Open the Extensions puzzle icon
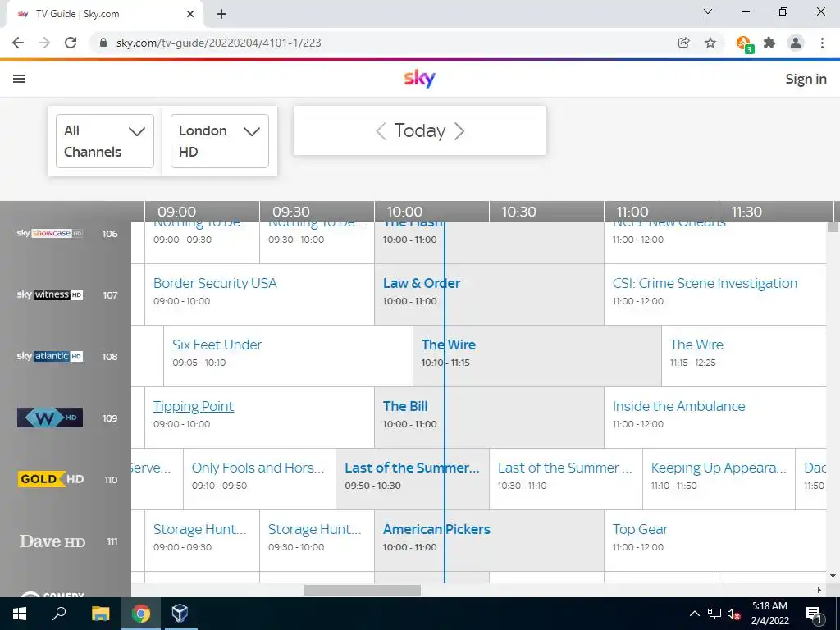840x630 pixels. 769,43
